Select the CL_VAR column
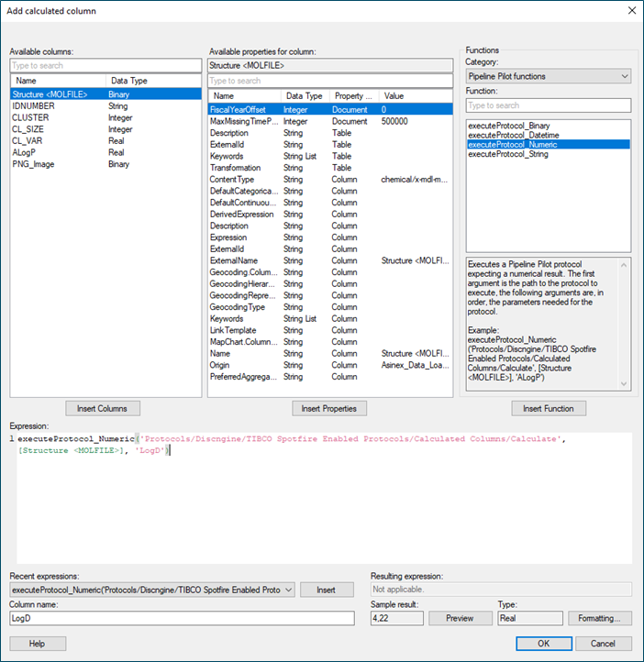 tap(105, 140)
